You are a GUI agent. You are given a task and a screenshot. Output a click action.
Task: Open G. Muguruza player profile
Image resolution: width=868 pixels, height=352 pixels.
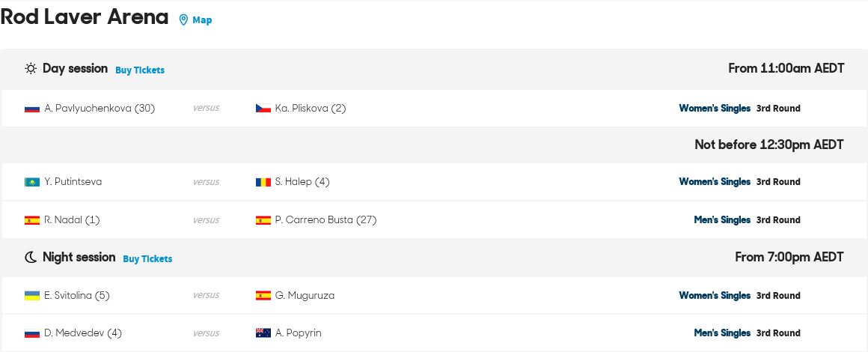point(305,296)
